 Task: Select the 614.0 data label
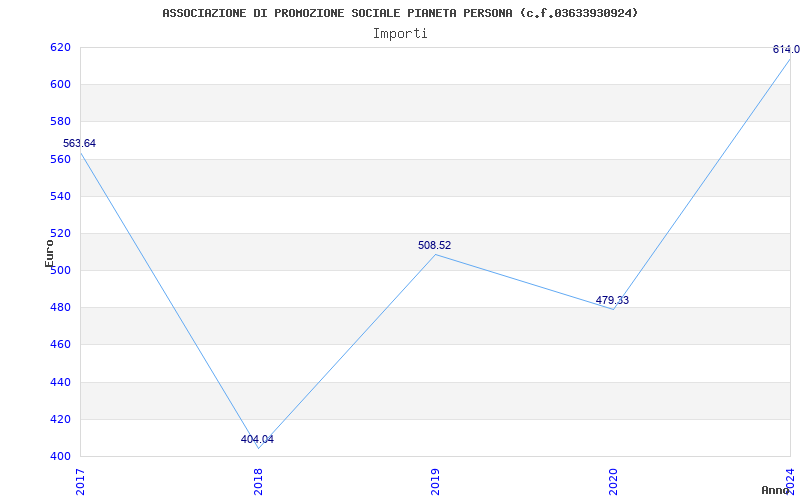[786, 49]
